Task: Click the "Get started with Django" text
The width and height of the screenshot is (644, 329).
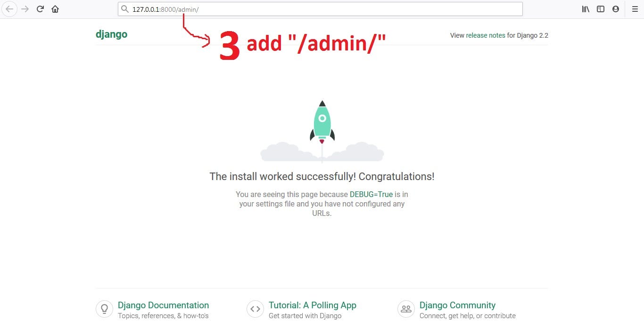Action: click(305, 316)
